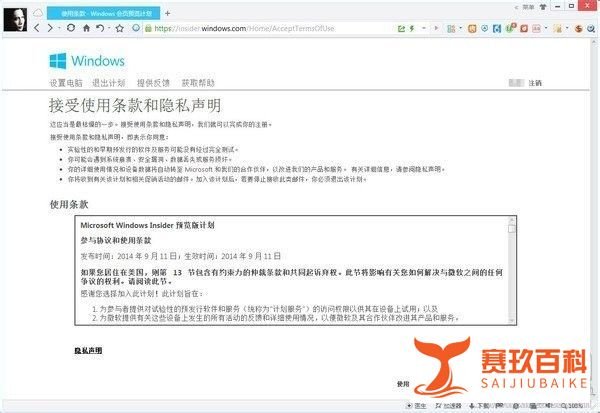
Task: Restore the recently closed tab via undo icon
Action: coord(100,28)
